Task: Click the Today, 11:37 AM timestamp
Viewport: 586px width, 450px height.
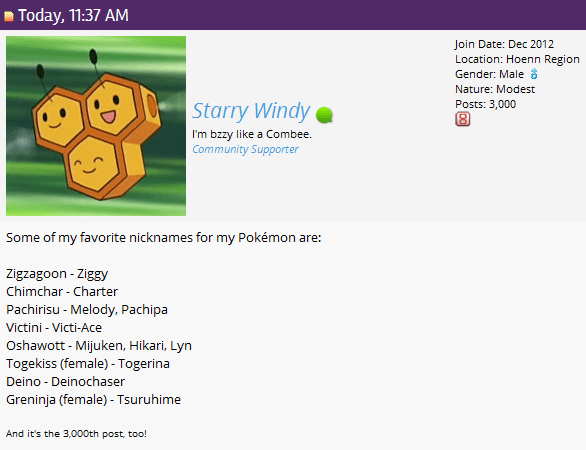Action: click(73, 15)
